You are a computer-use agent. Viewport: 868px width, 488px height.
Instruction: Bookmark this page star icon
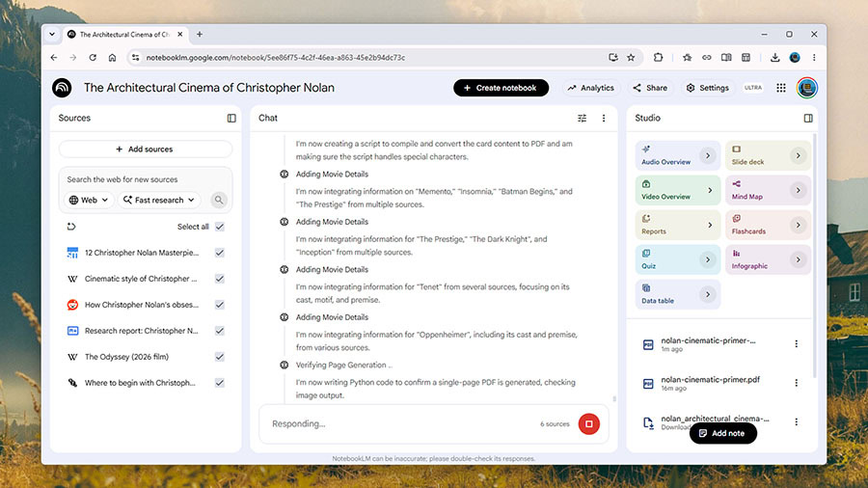631,58
